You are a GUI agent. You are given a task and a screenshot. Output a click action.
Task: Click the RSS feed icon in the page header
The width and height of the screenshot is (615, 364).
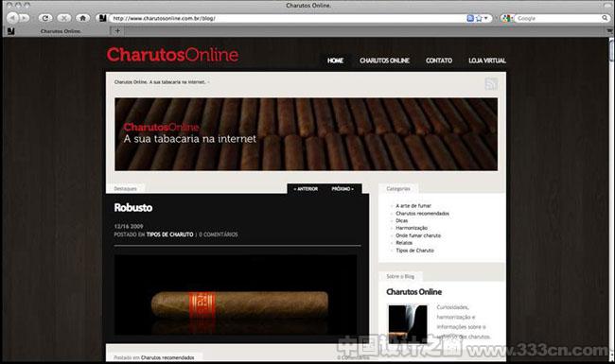tap(491, 83)
